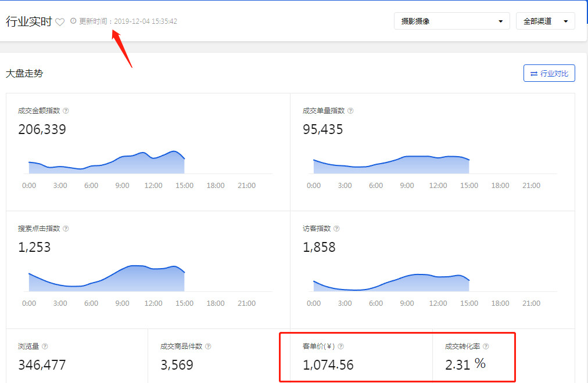Screen dimensions: 588x383
Task: Click the 2.31% conversion rate value
Action: (465, 364)
